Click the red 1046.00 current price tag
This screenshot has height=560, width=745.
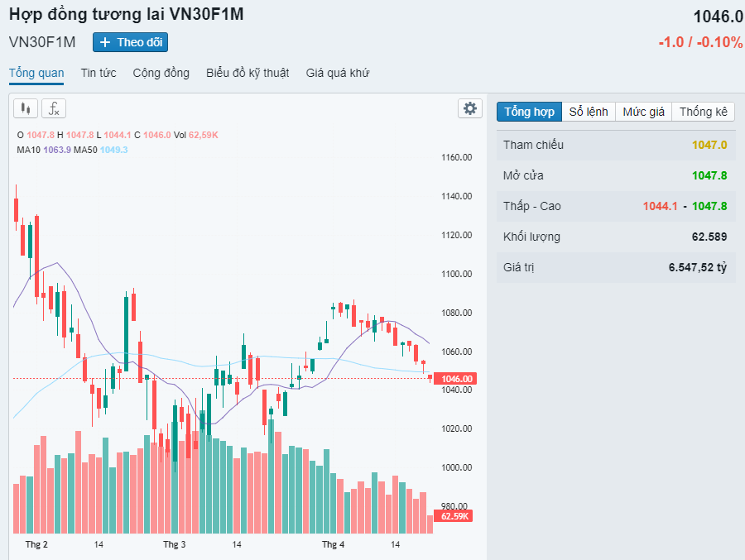pos(457,379)
